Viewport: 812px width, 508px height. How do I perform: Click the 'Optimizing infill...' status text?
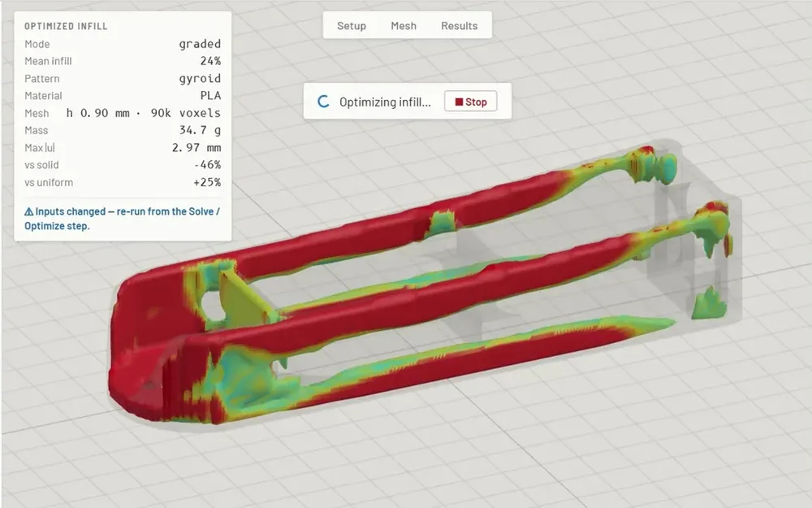(x=385, y=102)
